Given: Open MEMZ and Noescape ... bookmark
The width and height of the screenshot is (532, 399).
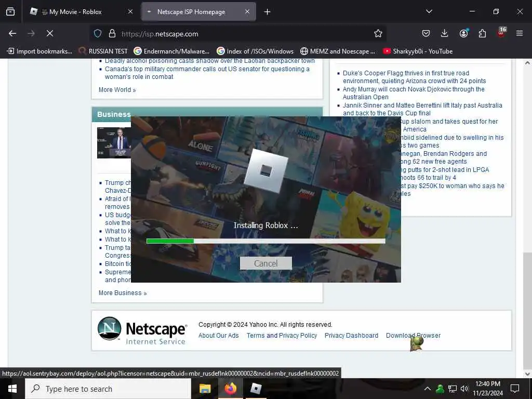Looking at the screenshot, I should 338,51.
